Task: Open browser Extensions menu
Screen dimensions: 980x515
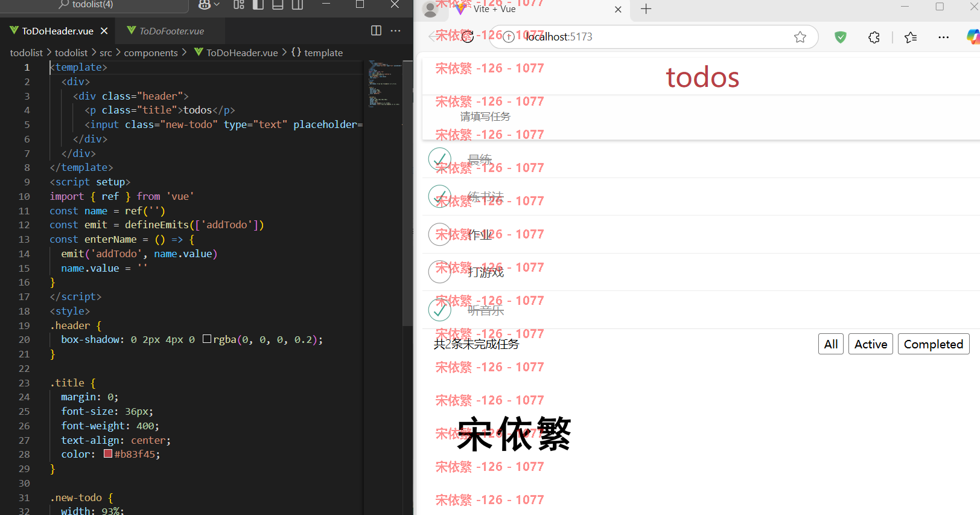Action: (x=874, y=37)
